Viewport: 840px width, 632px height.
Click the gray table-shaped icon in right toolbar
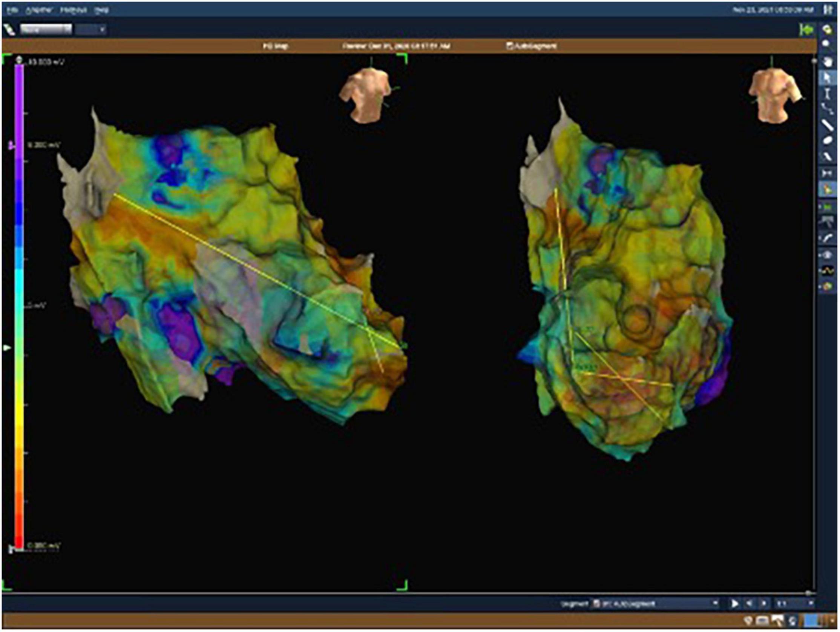point(827,222)
